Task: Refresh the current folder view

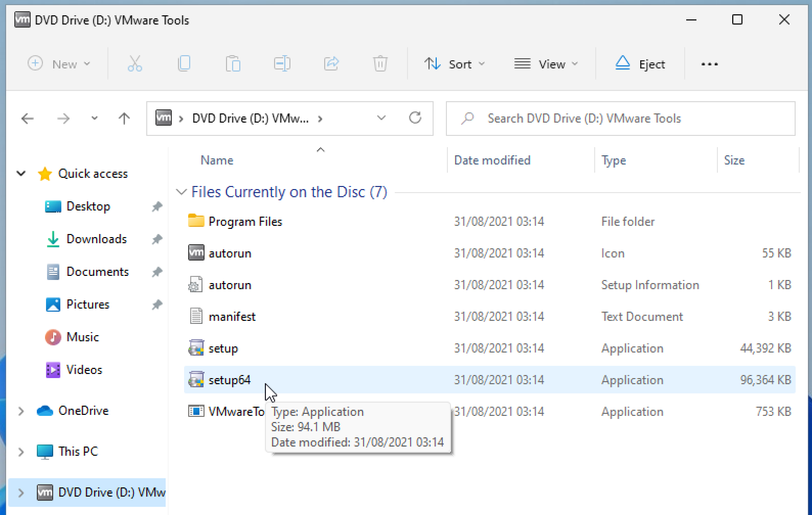Action: tap(415, 118)
